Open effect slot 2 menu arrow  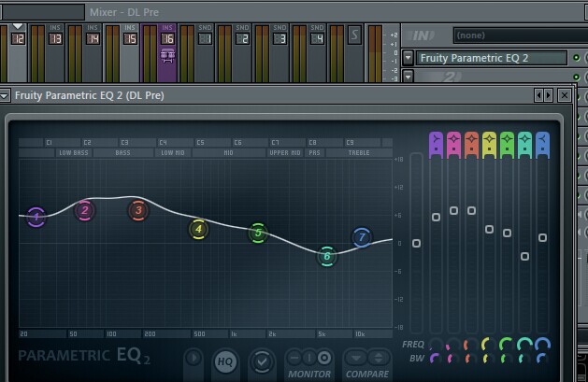[x=408, y=77]
